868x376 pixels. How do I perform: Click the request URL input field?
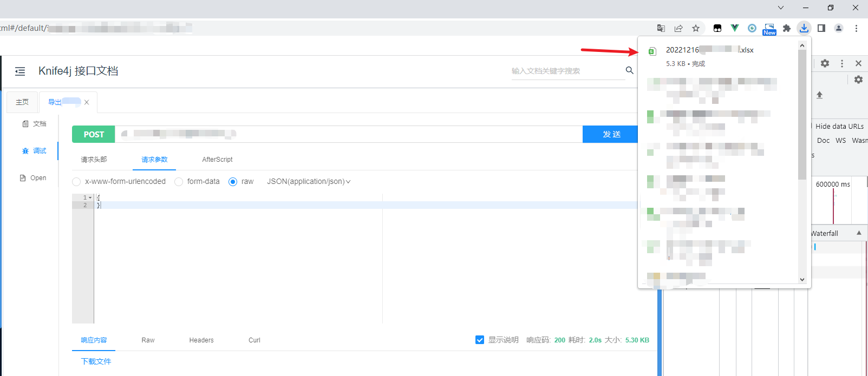coord(349,134)
